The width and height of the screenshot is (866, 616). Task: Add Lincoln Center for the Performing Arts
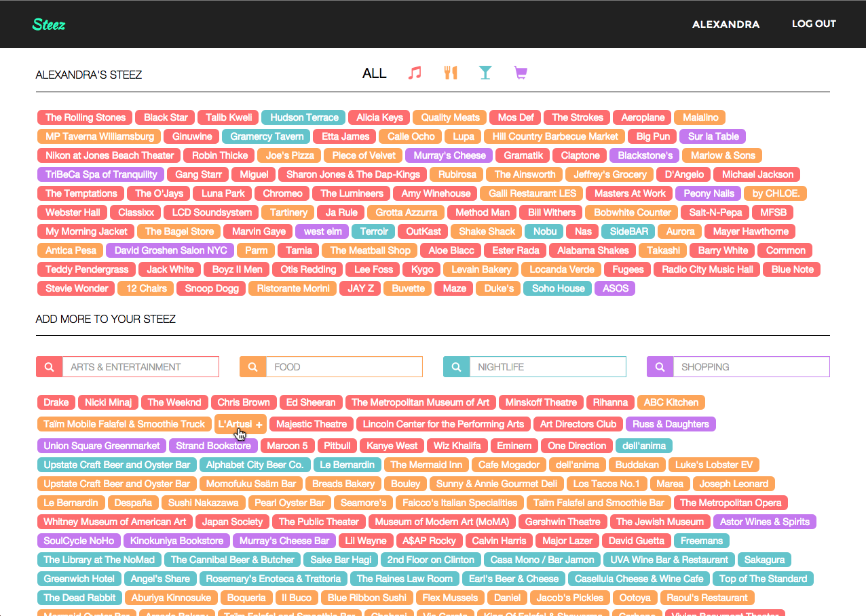click(x=443, y=424)
